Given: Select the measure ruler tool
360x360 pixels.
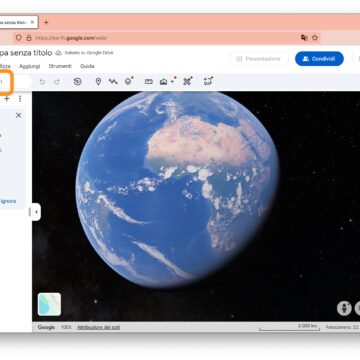Looking at the screenshot, I should pos(149,81).
